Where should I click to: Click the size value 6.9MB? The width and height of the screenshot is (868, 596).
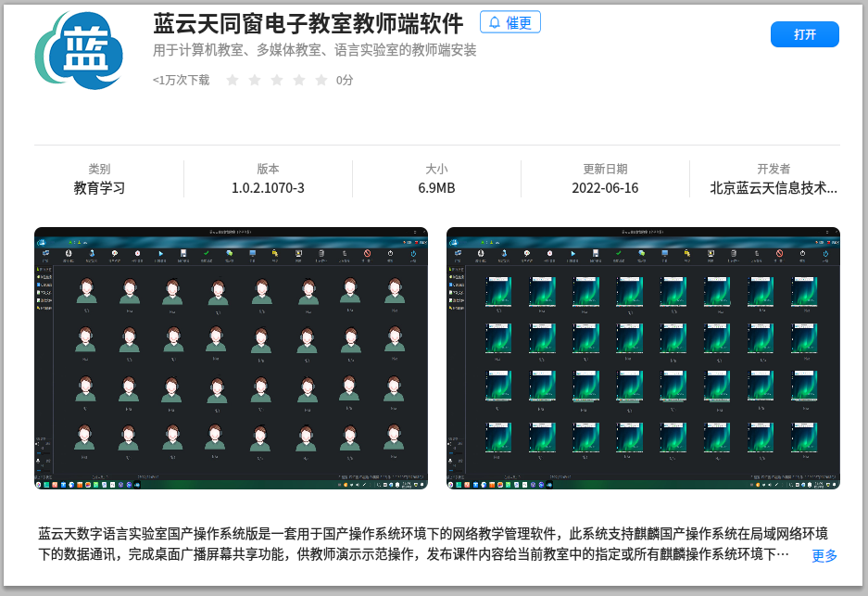click(436, 188)
